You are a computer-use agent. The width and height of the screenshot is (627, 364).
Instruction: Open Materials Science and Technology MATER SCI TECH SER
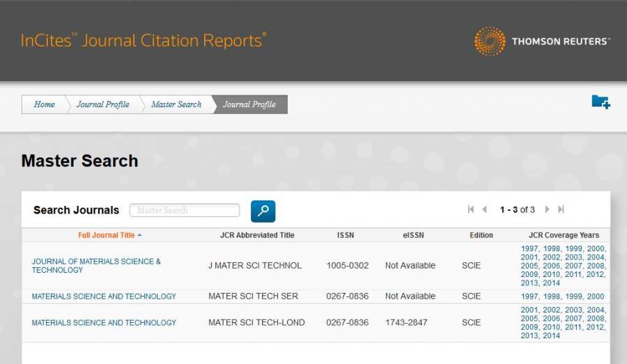pyautogui.click(x=104, y=296)
